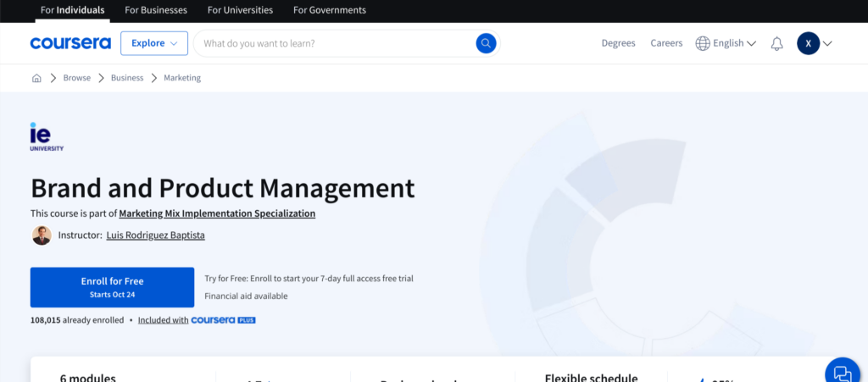868x382 pixels.
Task: Open the notifications bell
Action: [x=776, y=43]
